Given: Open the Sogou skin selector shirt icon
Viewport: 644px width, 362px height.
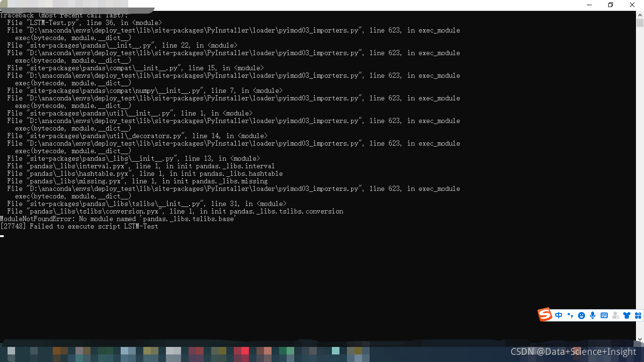Looking at the screenshot, I should click(627, 315).
